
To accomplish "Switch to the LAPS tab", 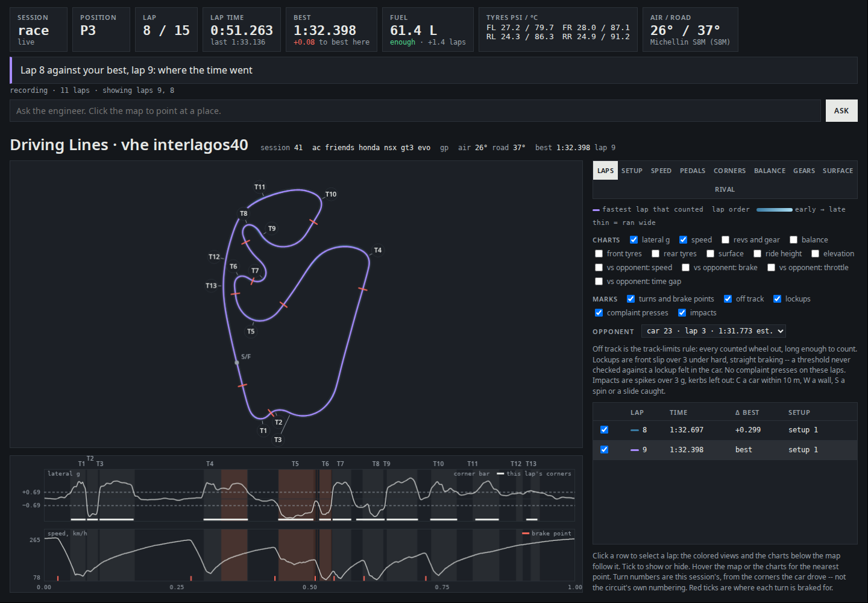I will pos(605,171).
